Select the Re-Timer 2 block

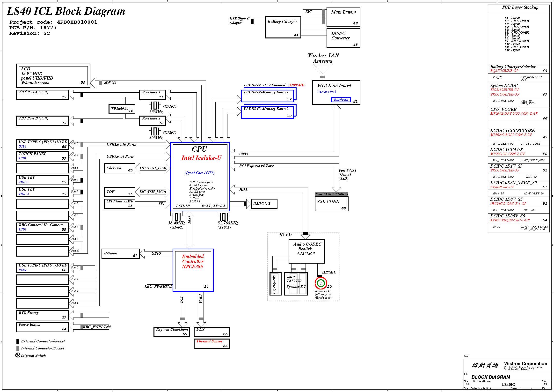tap(153, 121)
